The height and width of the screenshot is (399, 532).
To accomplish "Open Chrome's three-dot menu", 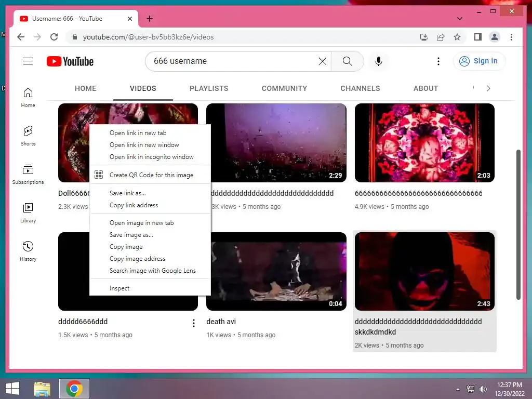I will pyautogui.click(x=511, y=37).
